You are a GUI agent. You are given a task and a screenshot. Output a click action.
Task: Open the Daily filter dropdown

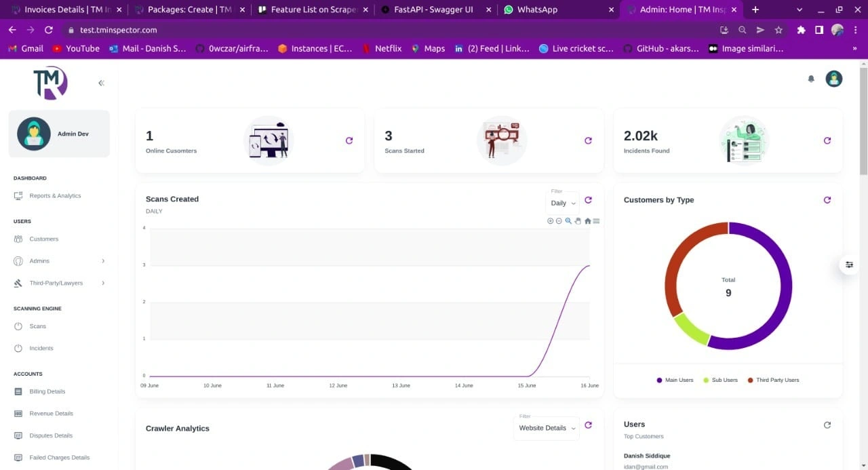pyautogui.click(x=562, y=203)
